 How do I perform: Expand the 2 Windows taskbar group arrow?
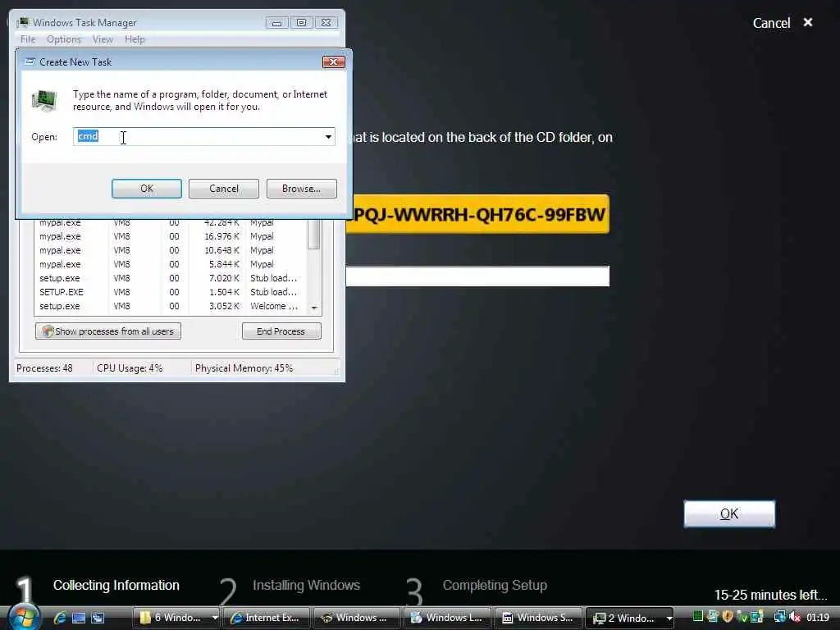coord(669,618)
